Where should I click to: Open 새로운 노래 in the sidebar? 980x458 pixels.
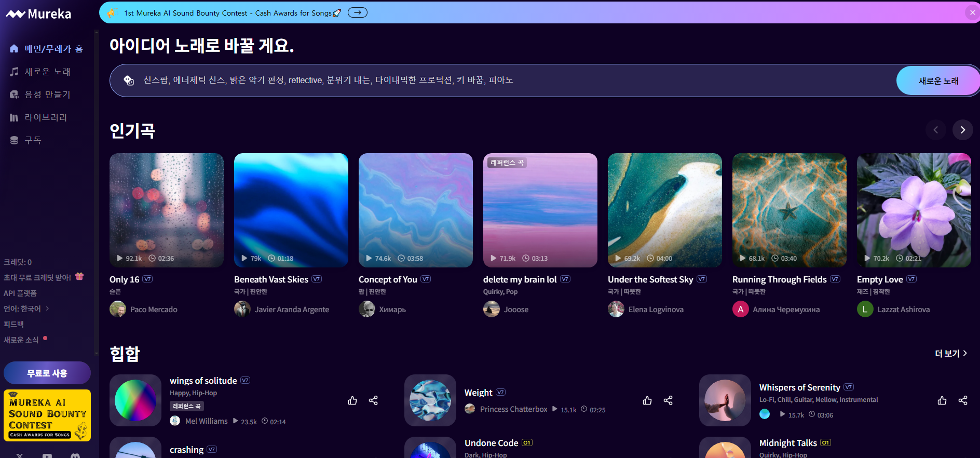47,72
